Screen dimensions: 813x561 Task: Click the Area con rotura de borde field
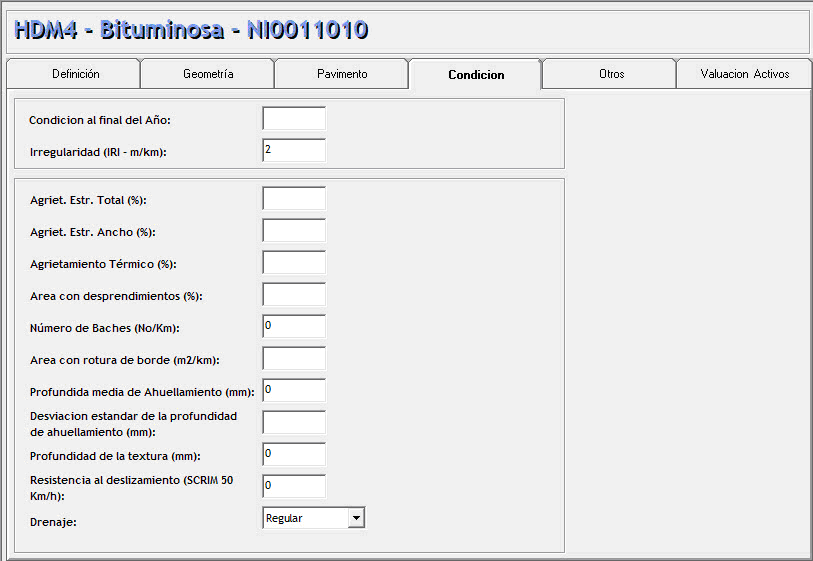(294, 359)
